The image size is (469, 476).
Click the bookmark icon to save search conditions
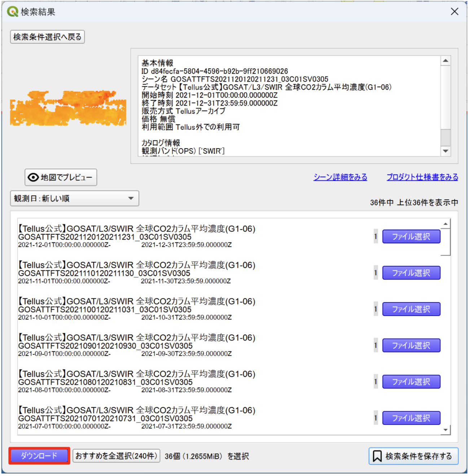[x=377, y=456]
